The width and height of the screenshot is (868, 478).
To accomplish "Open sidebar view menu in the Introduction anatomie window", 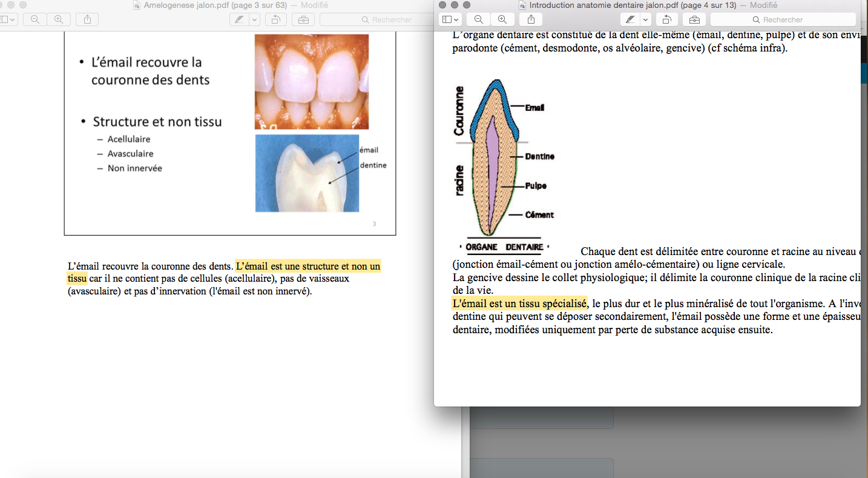I will (450, 19).
